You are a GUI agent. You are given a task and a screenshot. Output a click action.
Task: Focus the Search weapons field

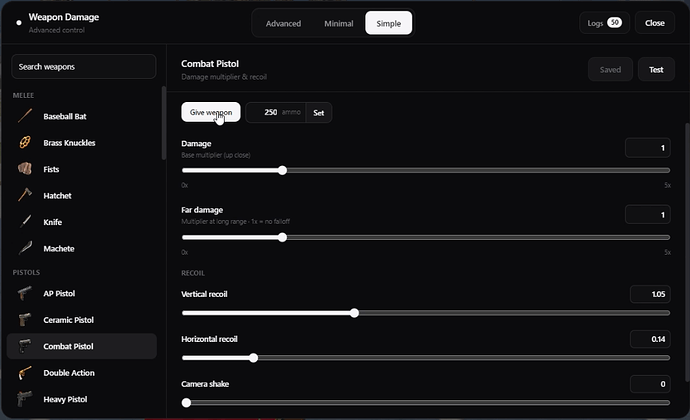point(84,66)
